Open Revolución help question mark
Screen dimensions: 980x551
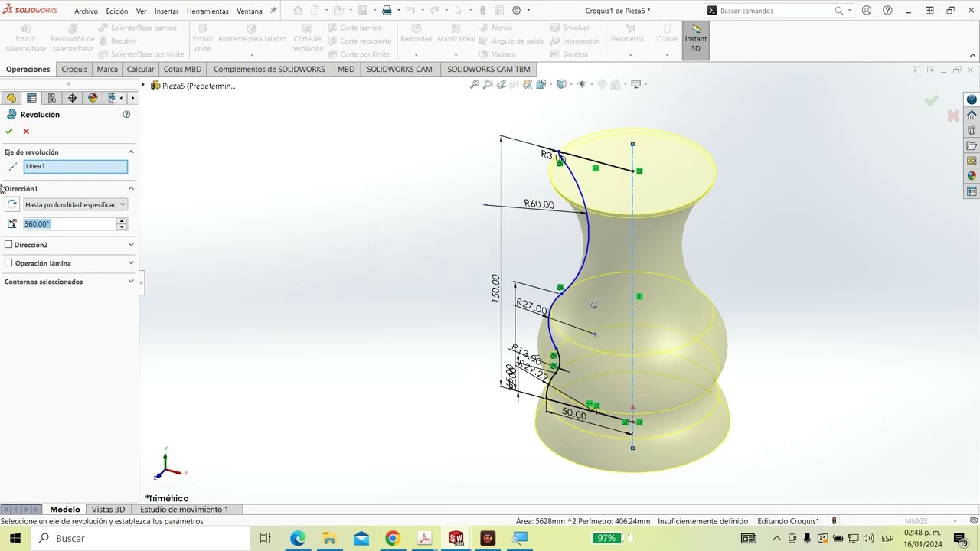tap(126, 115)
